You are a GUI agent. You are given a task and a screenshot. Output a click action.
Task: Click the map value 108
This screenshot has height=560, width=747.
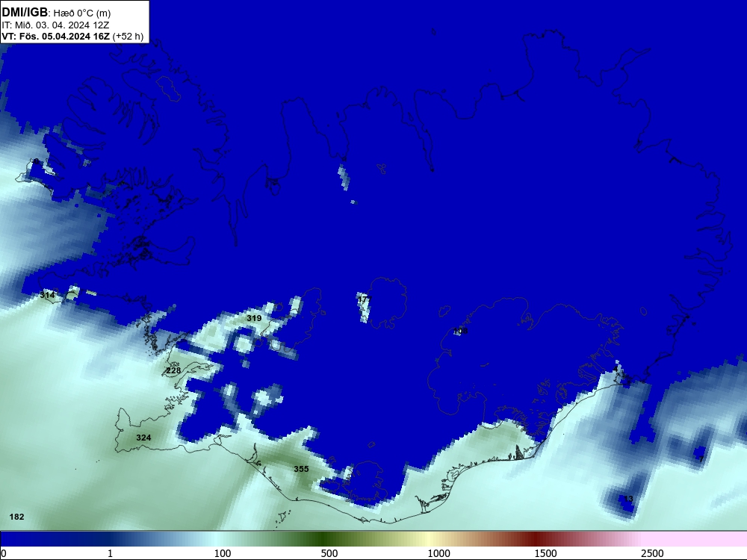tap(461, 331)
